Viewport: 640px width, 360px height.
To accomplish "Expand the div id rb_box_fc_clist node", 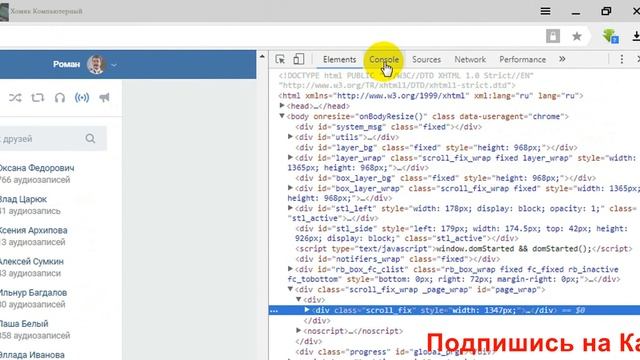I will 290,269.
